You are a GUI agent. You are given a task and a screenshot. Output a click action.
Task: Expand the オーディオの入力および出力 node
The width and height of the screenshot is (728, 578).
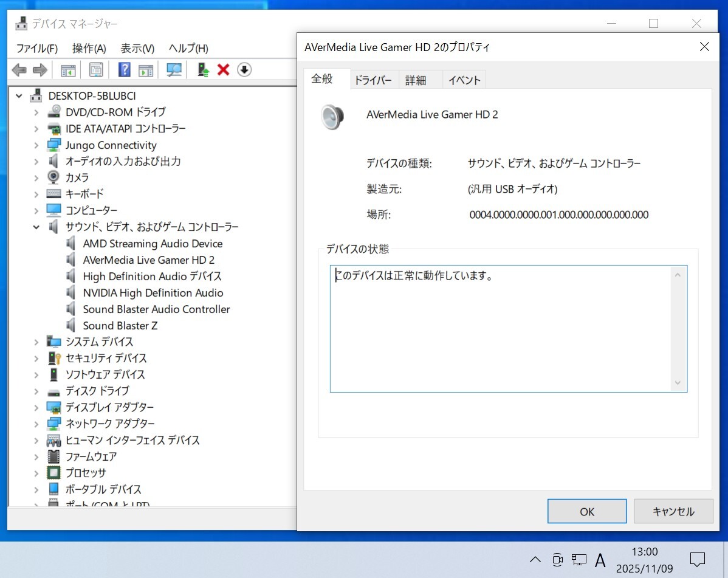point(36,162)
